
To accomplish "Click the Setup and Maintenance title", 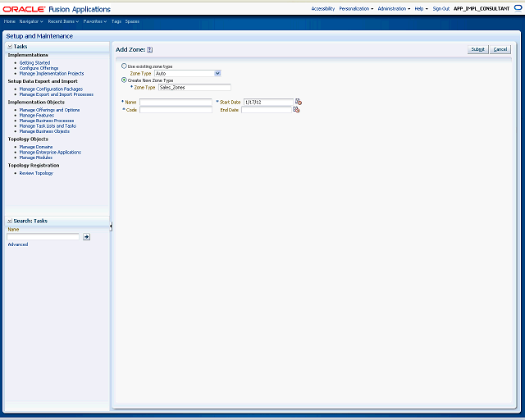I will pyautogui.click(x=39, y=36).
